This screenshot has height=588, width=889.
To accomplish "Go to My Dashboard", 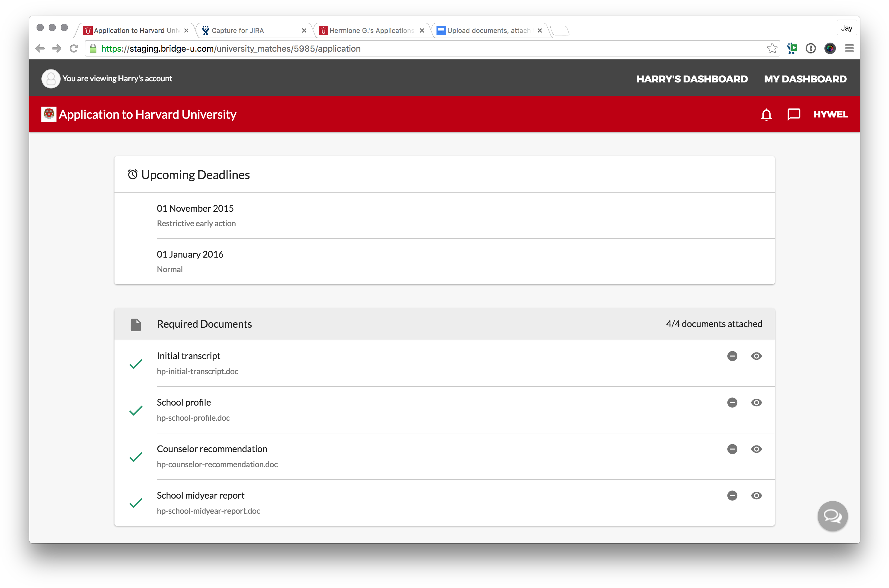I will tap(805, 79).
